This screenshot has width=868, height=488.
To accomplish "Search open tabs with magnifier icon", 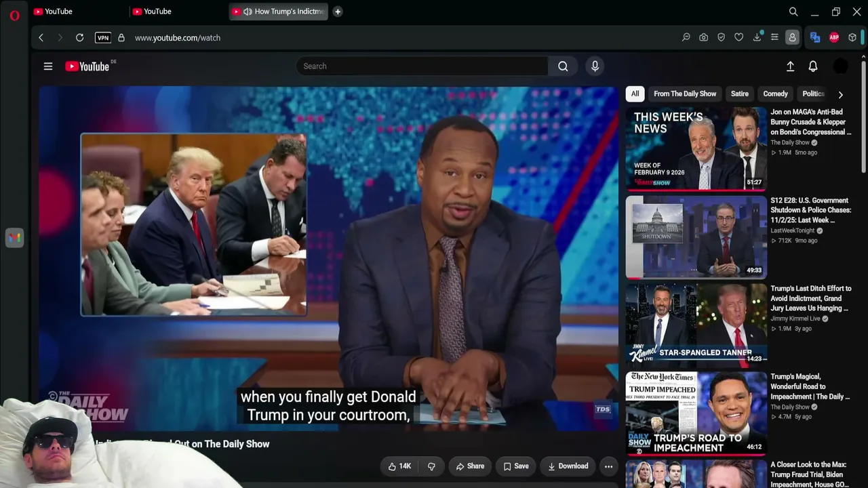I will pyautogui.click(x=793, y=12).
